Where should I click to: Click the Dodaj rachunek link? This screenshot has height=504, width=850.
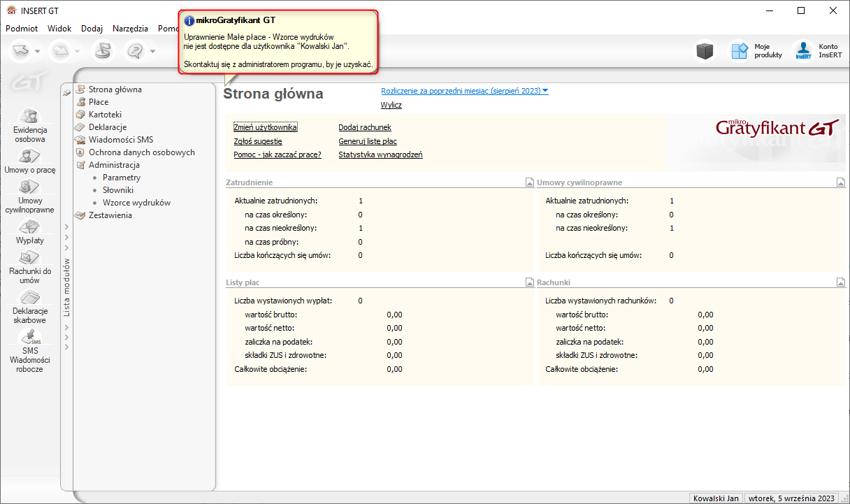(x=365, y=127)
